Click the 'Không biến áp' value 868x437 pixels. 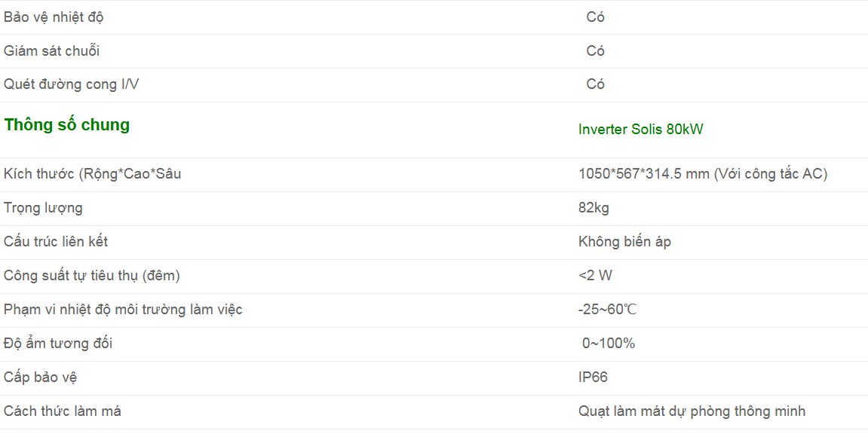coord(624,242)
